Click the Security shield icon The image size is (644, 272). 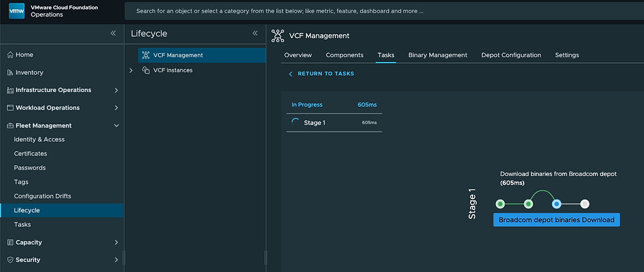point(10,260)
